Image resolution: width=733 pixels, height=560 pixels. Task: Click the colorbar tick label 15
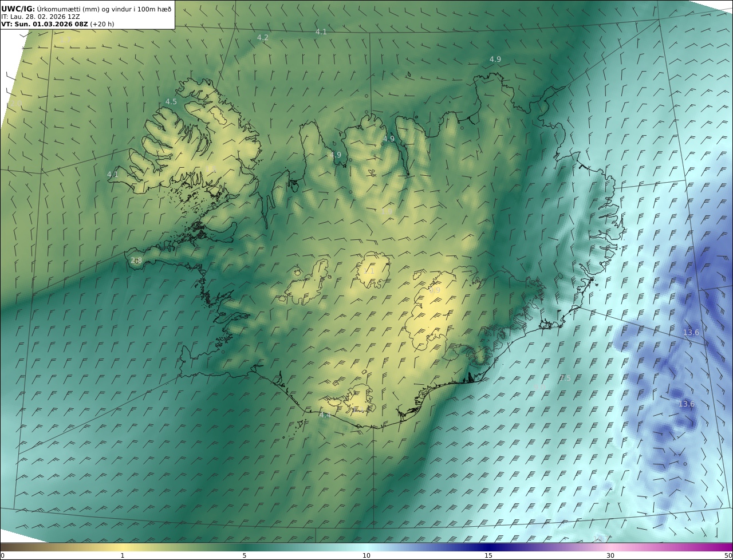click(x=488, y=555)
